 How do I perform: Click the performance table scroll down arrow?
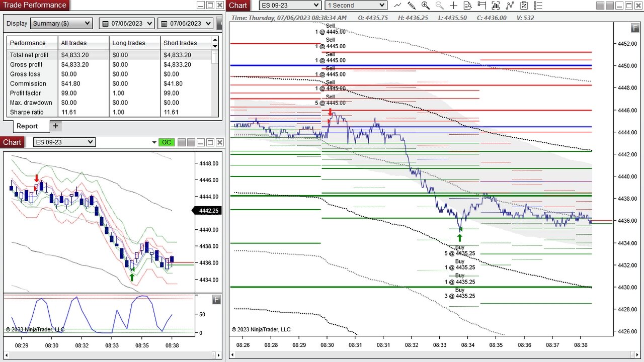pyautogui.click(x=215, y=46)
